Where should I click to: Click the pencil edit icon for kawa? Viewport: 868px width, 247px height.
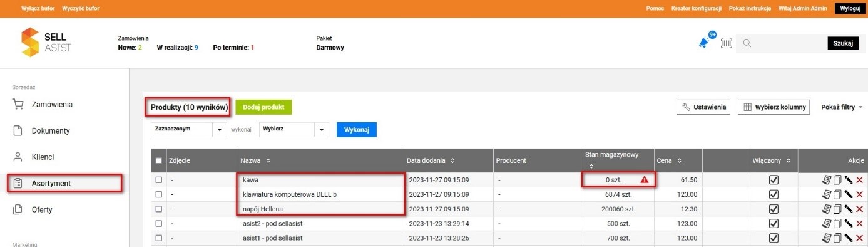tap(849, 180)
